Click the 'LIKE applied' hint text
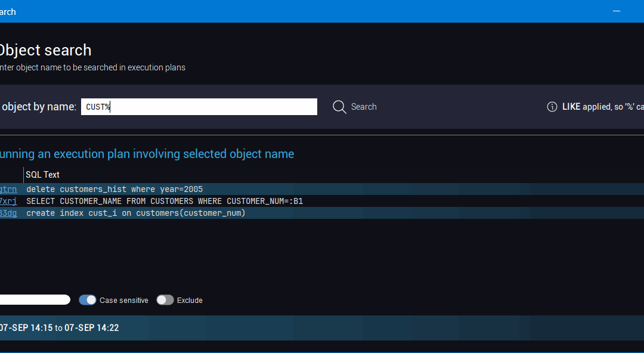Viewport: 644px width, 353px height. point(602,107)
